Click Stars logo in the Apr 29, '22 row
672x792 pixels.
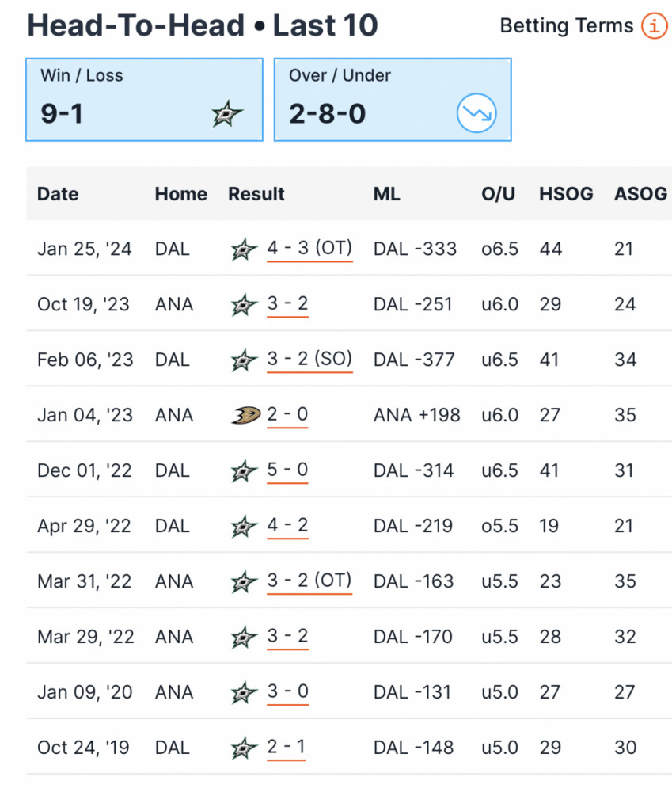click(245, 527)
